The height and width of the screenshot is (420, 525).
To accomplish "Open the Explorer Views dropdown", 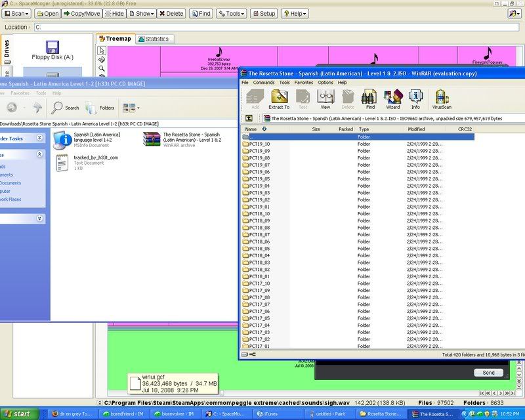I will (x=131, y=108).
